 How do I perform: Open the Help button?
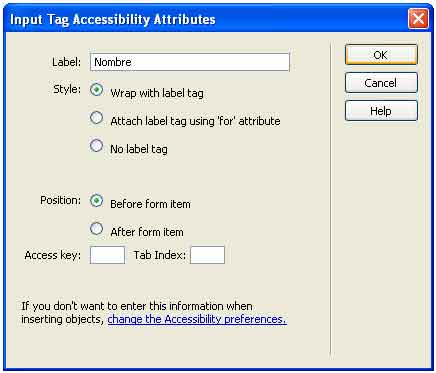[x=381, y=111]
